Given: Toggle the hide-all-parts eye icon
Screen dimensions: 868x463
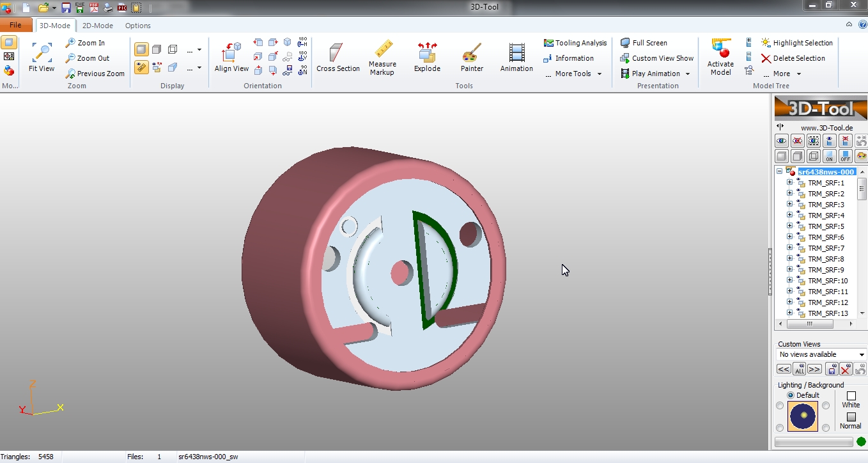Looking at the screenshot, I should [797, 141].
